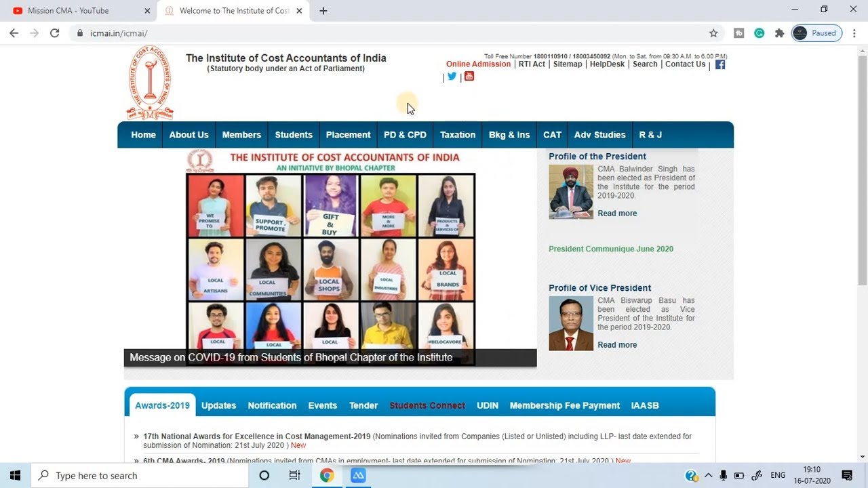Click the Vice President's photo thumbnail
The image size is (868, 488).
(571, 323)
